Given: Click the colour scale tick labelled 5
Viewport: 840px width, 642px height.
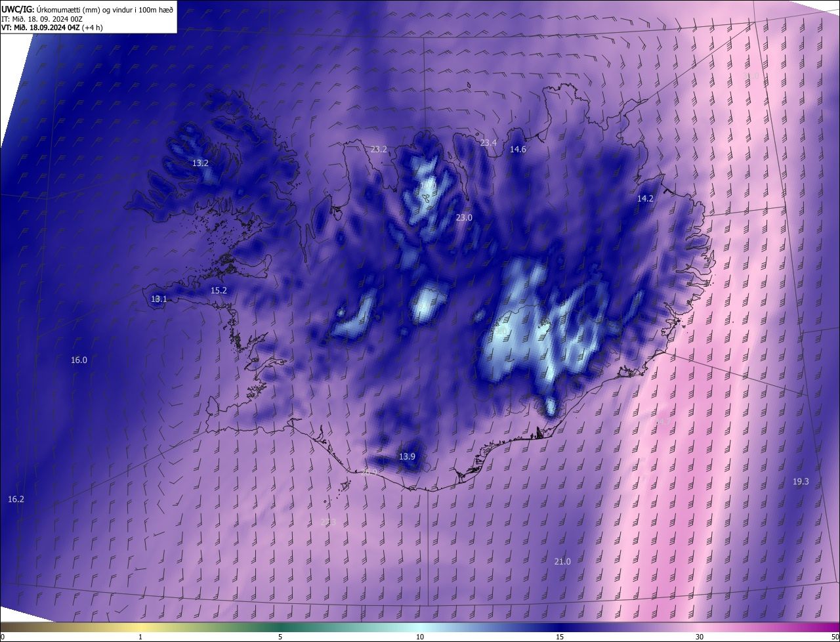Looking at the screenshot, I should click(280, 637).
